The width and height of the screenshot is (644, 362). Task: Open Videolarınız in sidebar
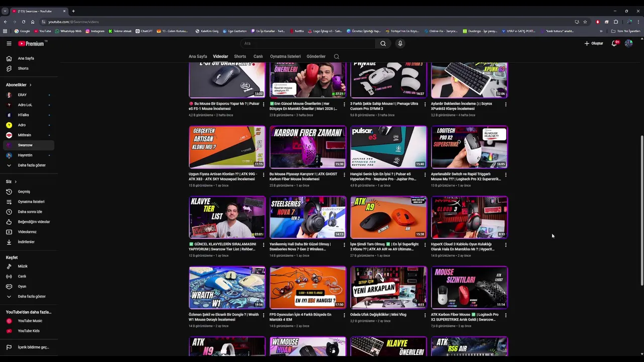29,232
